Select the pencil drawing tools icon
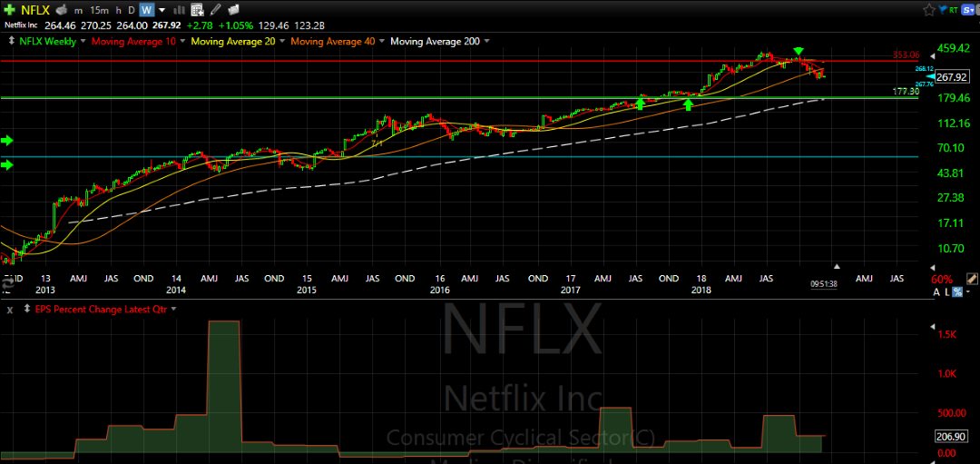 tap(215, 10)
